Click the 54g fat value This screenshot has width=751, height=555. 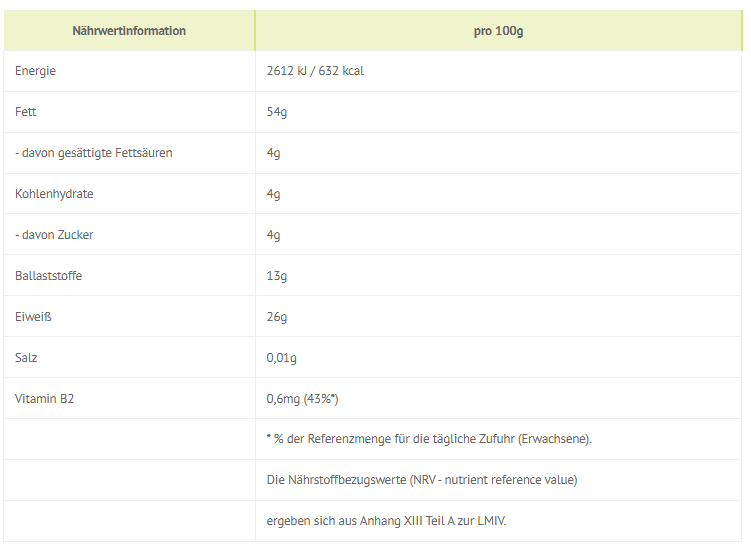pyautogui.click(x=277, y=112)
